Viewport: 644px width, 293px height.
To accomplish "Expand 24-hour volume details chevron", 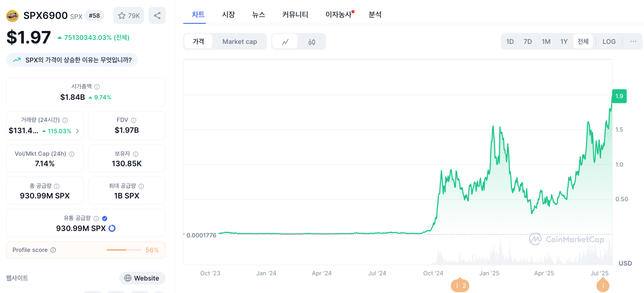I will [77, 131].
